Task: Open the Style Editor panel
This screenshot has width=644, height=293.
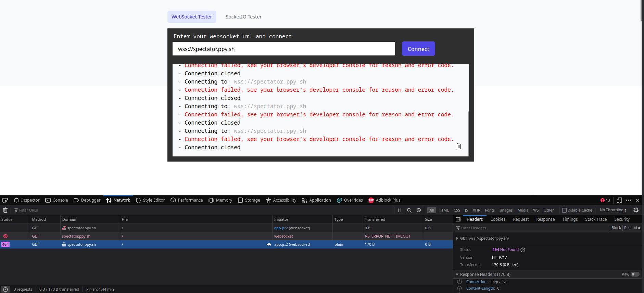Action: click(150, 200)
